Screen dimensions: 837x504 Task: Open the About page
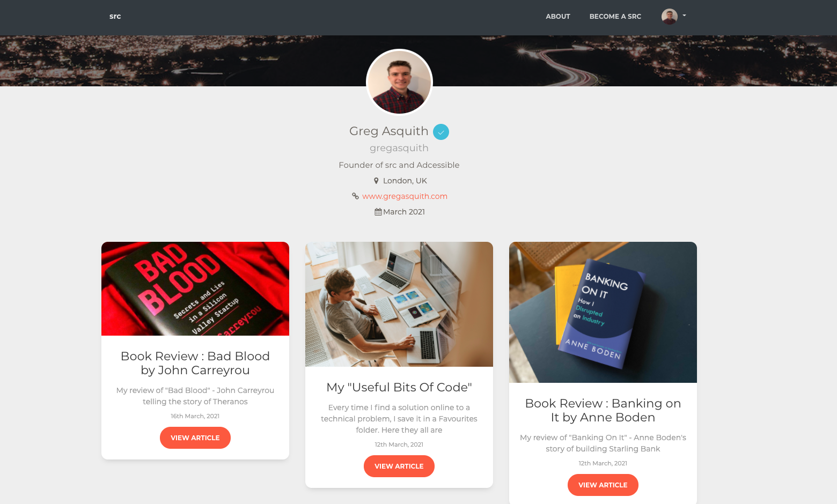click(x=558, y=17)
